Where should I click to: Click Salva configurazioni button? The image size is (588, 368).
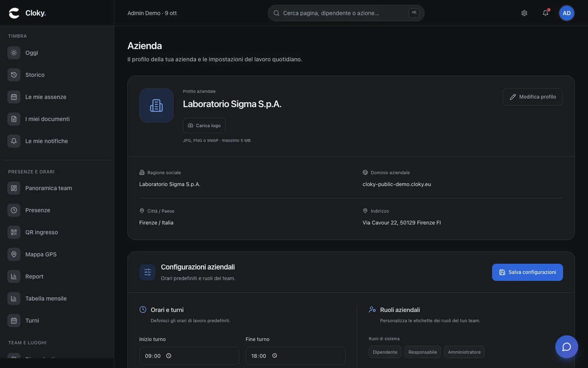tap(528, 272)
